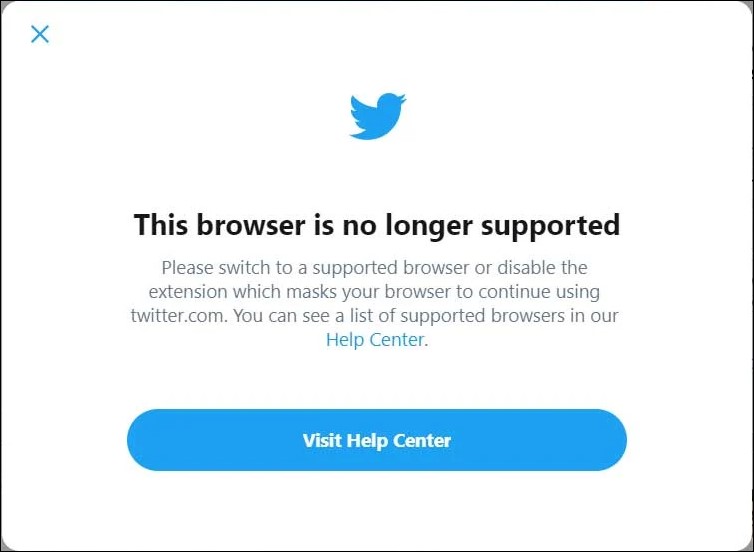
Task: Click the word 'Center' on the blue button
Action: 422,440
